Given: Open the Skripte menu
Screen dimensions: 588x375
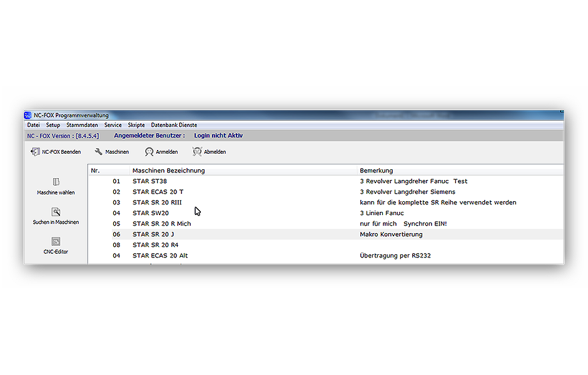Looking at the screenshot, I should 136,124.
